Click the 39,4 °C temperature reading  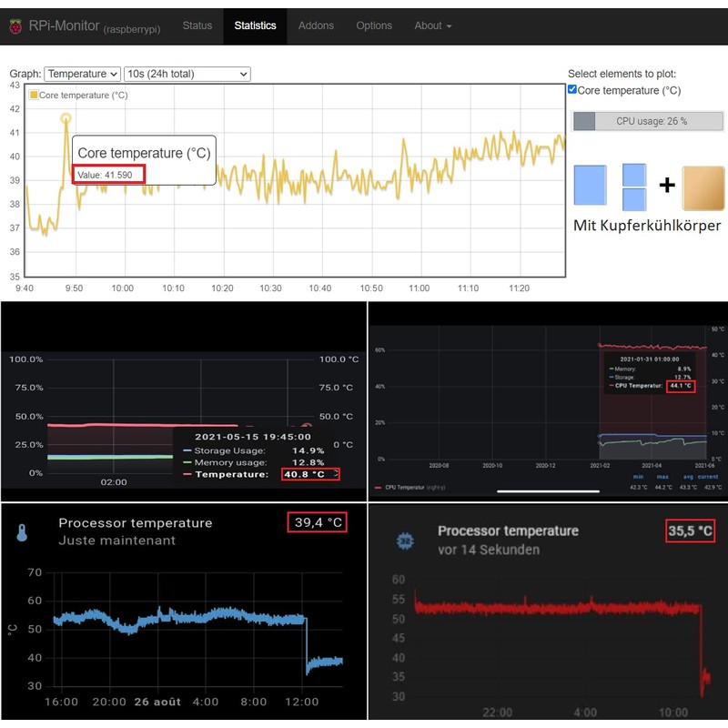click(318, 522)
